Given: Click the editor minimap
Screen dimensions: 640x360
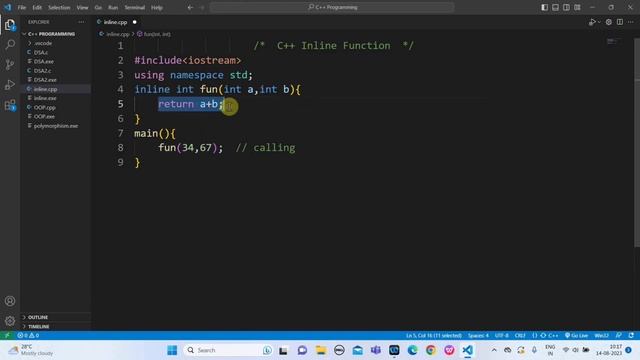Looking at the screenshot, I should tap(613, 42).
